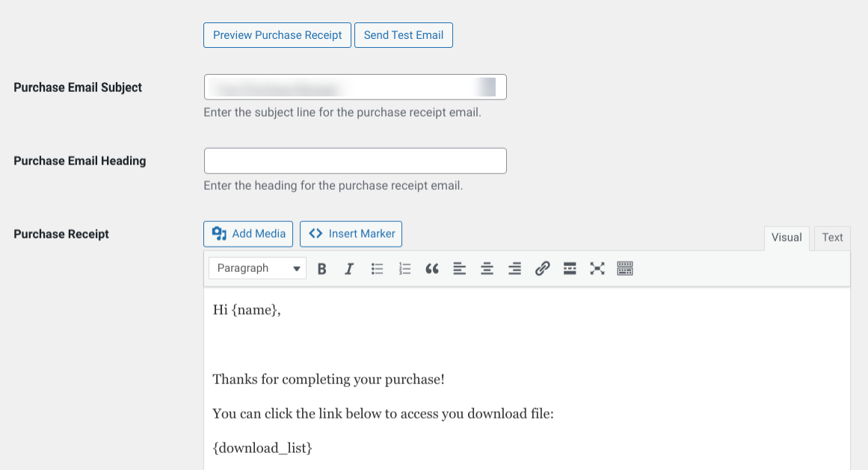Align the receipt text to the right
868x470 pixels.
coord(514,268)
